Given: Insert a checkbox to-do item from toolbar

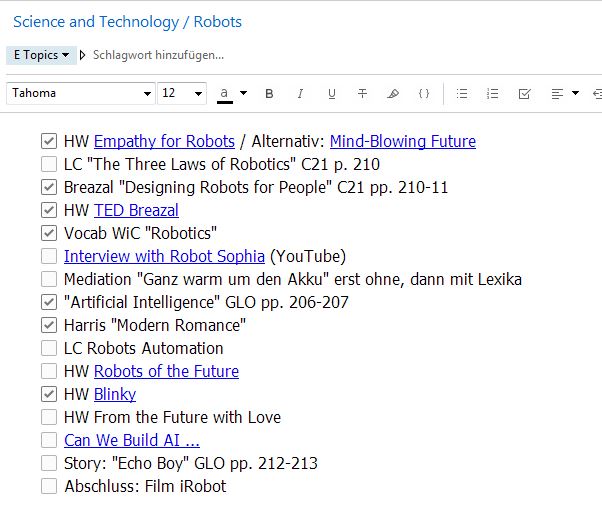Looking at the screenshot, I should click(524, 94).
